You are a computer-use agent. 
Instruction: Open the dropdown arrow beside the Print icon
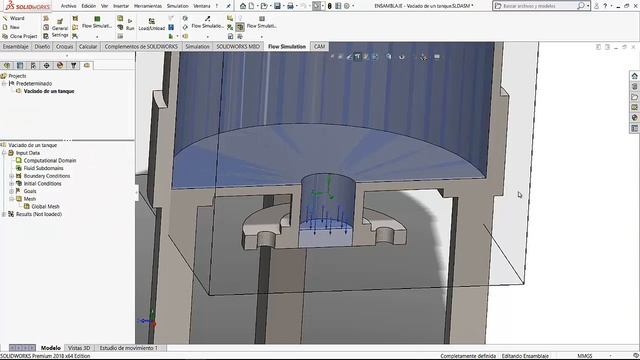(296, 6)
